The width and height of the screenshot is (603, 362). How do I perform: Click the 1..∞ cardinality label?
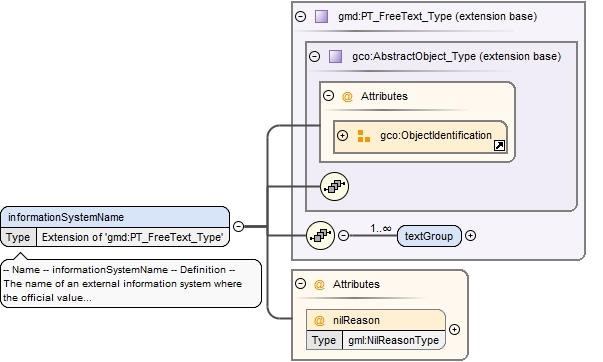click(x=381, y=228)
